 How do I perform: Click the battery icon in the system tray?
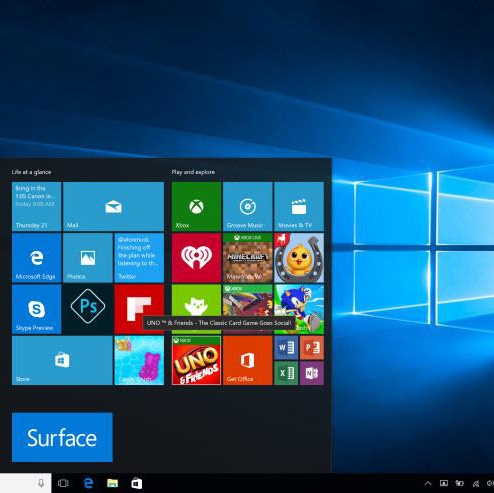[x=460, y=483]
